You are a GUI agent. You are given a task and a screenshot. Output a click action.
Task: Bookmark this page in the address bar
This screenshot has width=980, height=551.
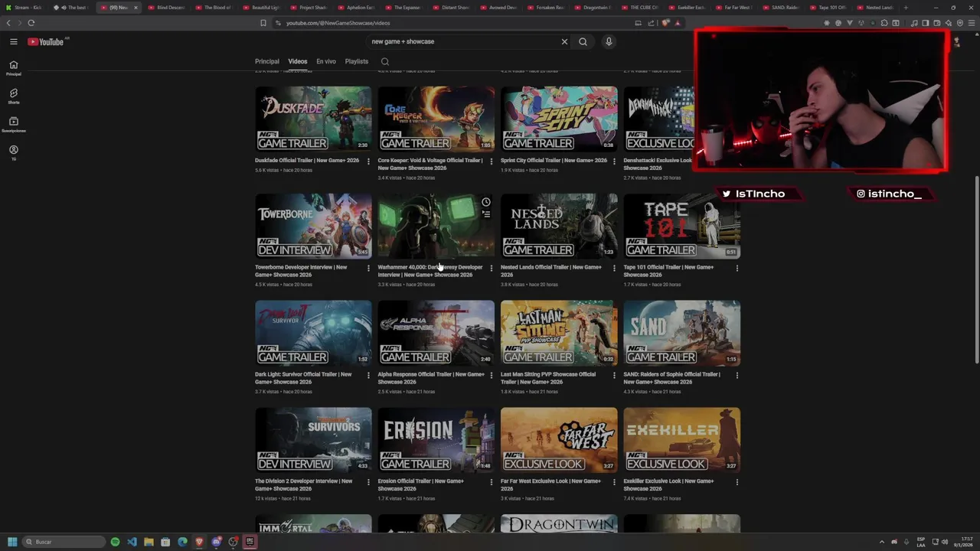[x=263, y=23]
